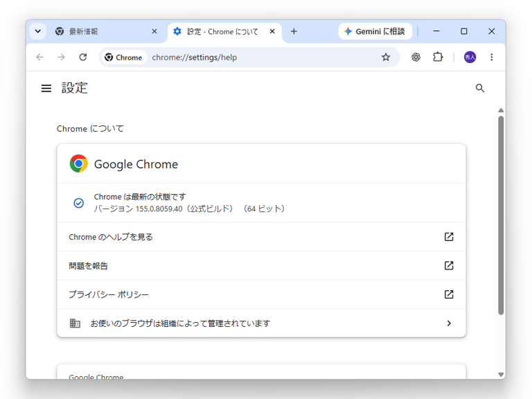Click the Chrome は最新の状態です text
Image resolution: width=532 pixels, height=399 pixels.
[140, 197]
